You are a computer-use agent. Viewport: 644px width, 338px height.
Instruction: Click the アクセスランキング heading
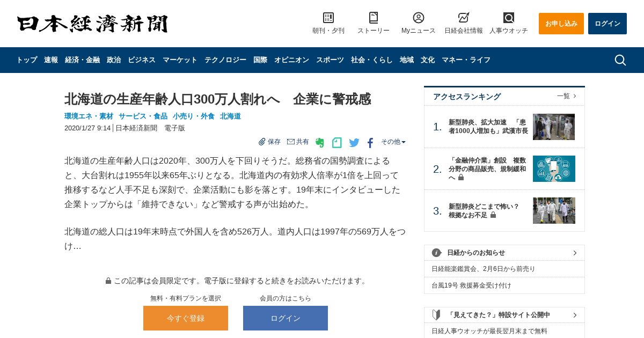(x=467, y=97)
